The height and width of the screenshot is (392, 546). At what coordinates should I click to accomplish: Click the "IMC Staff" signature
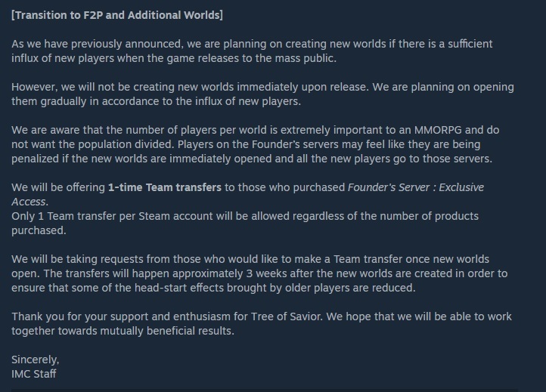(35, 374)
